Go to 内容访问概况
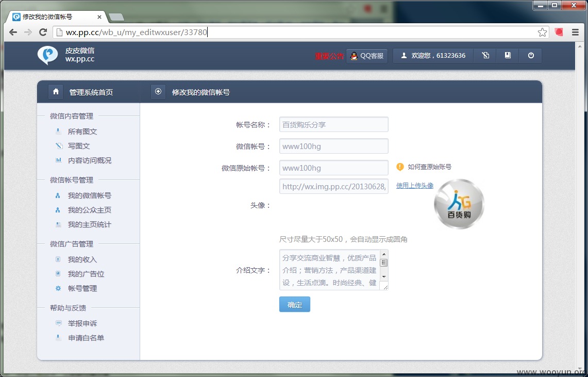This screenshot has height=377, width=588. 90,160
